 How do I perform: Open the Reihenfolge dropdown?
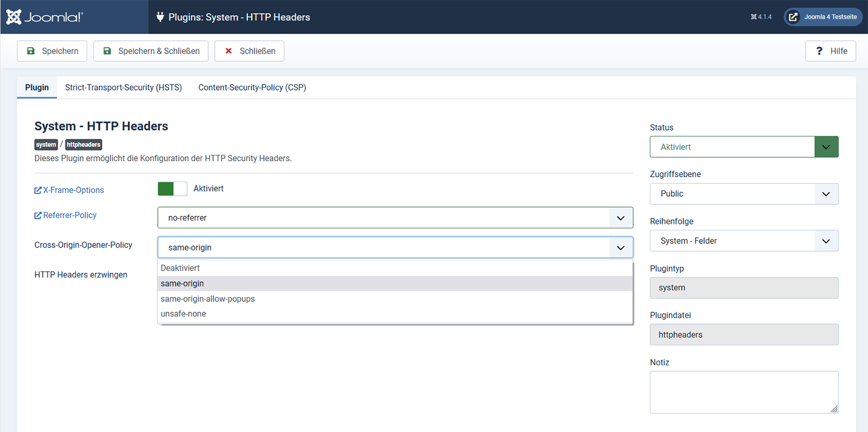(x=744, y=241)
